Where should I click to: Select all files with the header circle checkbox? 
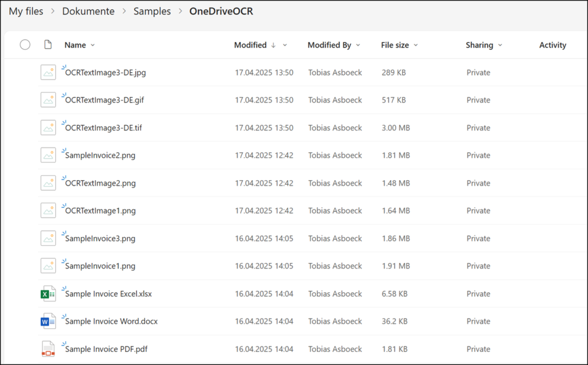[25, 45]
